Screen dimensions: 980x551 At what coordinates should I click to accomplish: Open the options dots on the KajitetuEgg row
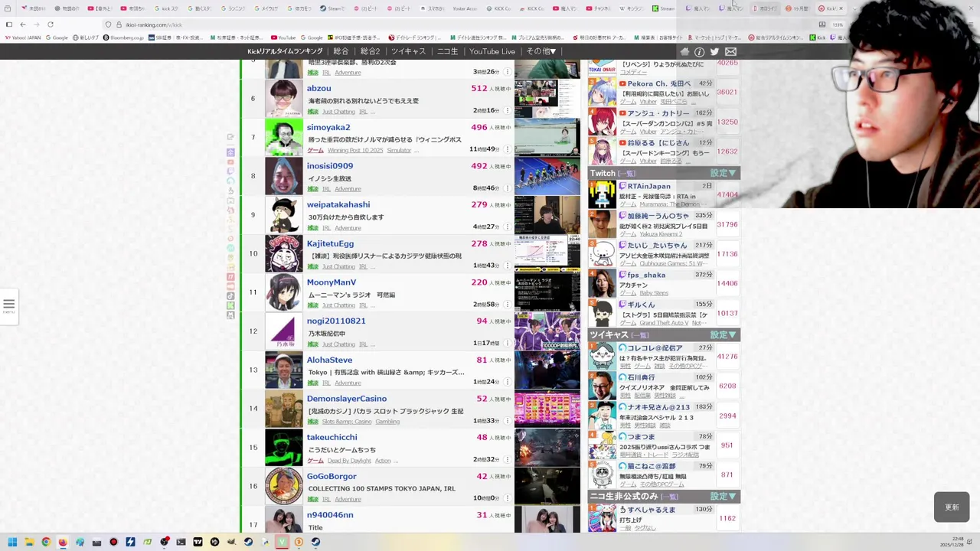[x=507, y=266]
